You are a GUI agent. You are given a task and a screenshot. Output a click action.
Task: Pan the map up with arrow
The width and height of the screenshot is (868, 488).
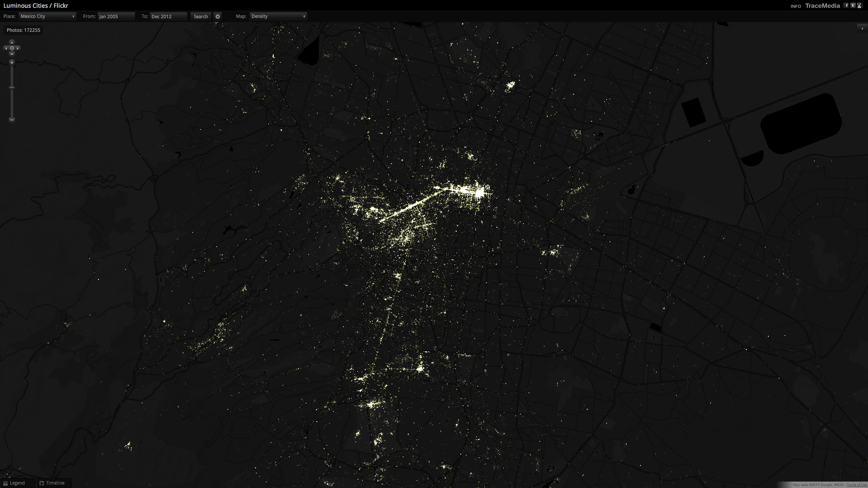click(12, 42)
